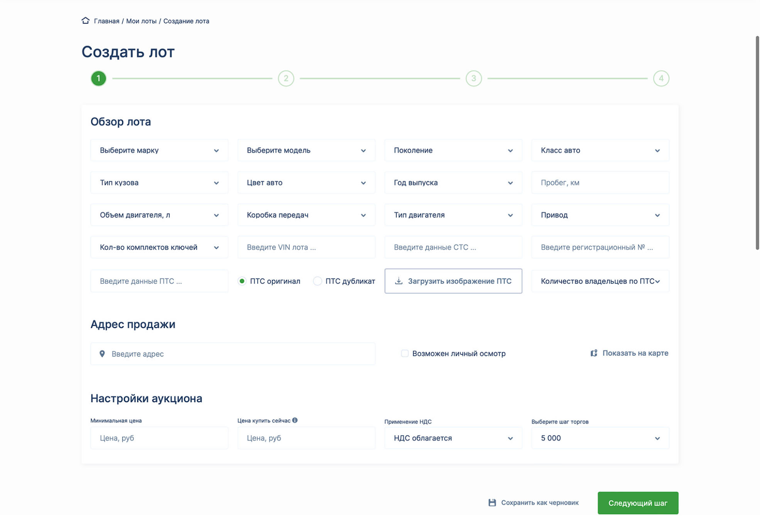Click the Введите адрес input field

tap(233, 354)
